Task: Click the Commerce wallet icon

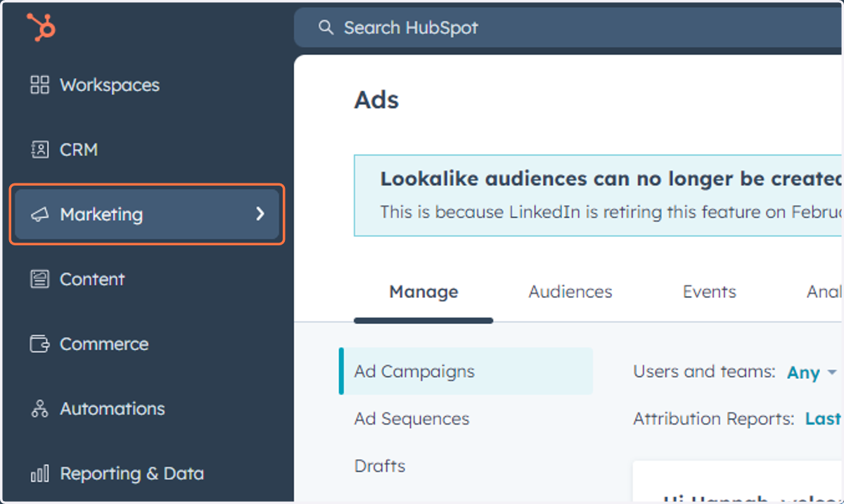Action: 40,344
